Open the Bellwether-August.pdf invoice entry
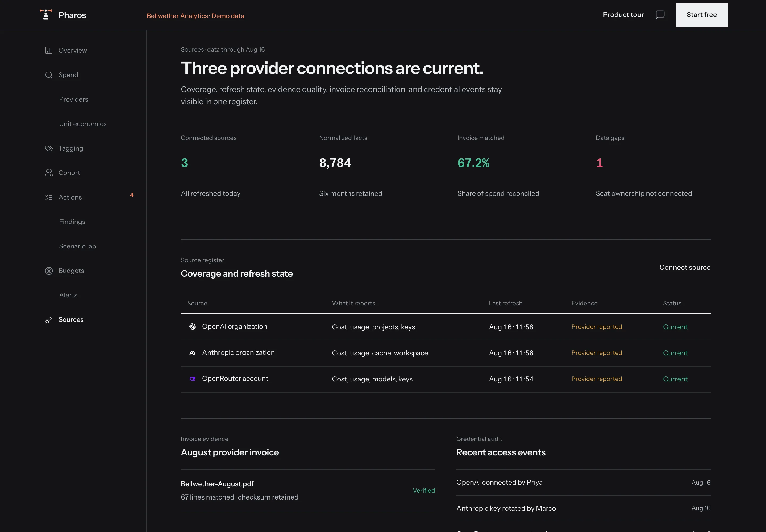The height and width of the screenshot is (532, 766). tap(217, 484)
